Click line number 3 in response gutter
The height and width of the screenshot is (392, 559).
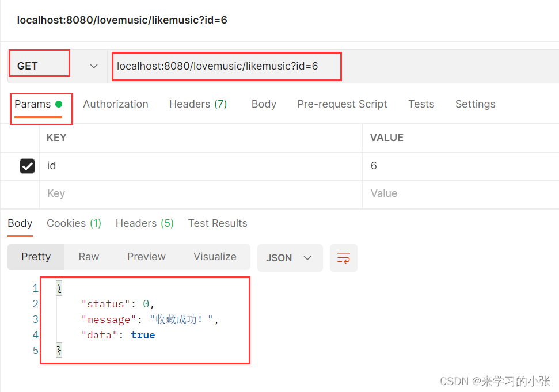(x=35, y=319)
